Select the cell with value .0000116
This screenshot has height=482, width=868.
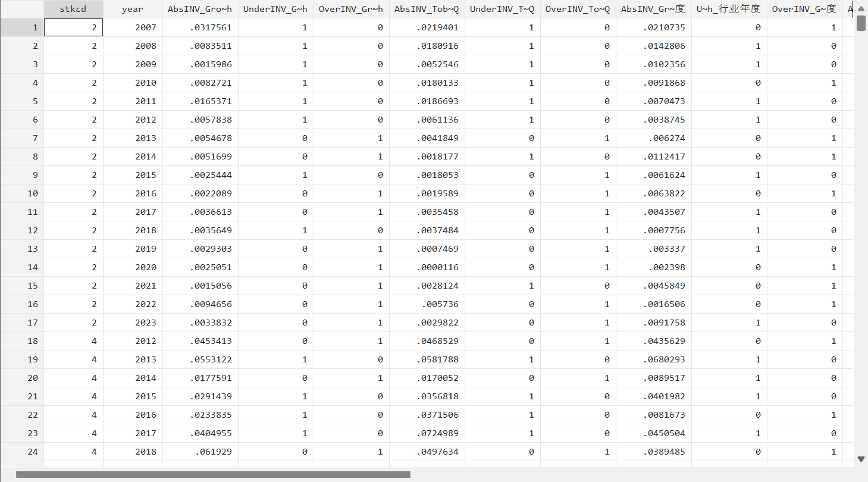pos(427,267)
